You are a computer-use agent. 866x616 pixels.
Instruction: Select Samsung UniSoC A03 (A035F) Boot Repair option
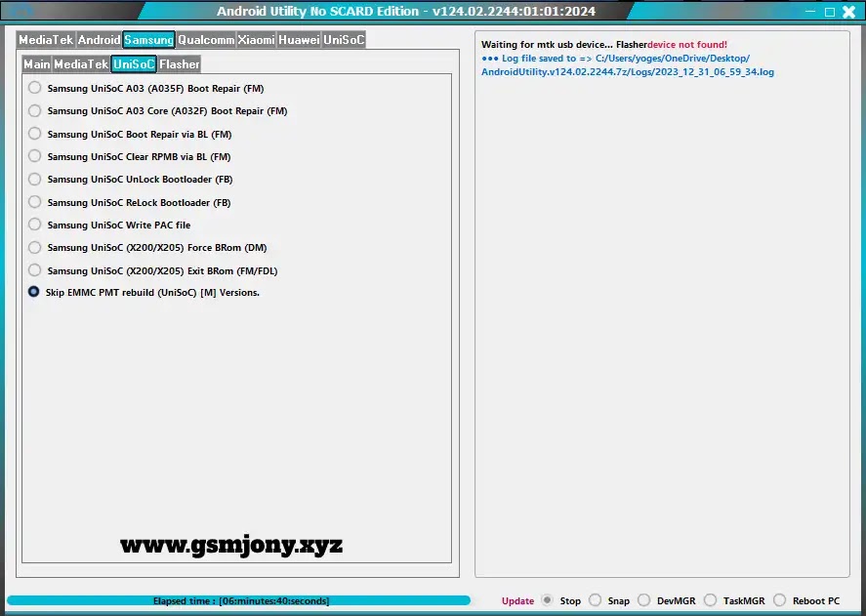pos(35,88)
